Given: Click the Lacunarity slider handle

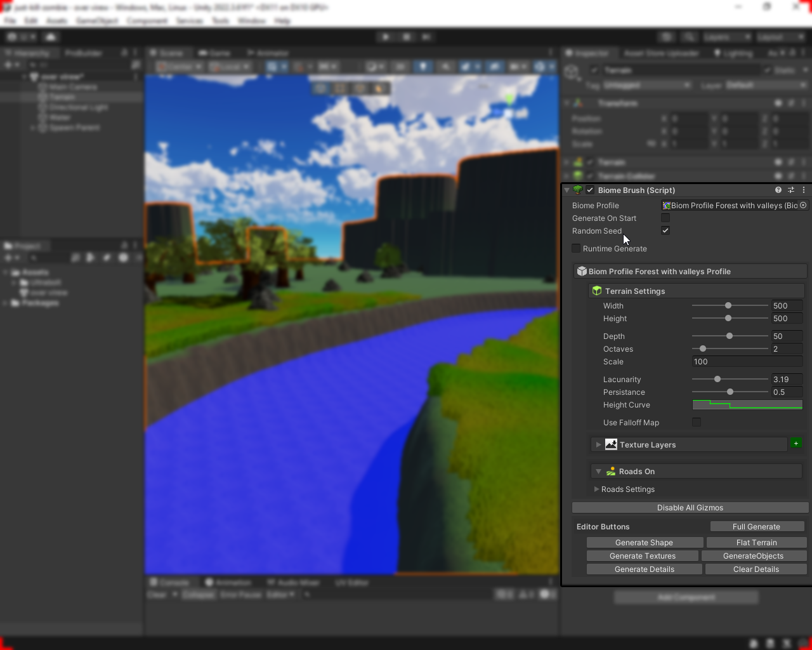Looking at the screenshot, I should pyautogui.click(x=717, y=379).
